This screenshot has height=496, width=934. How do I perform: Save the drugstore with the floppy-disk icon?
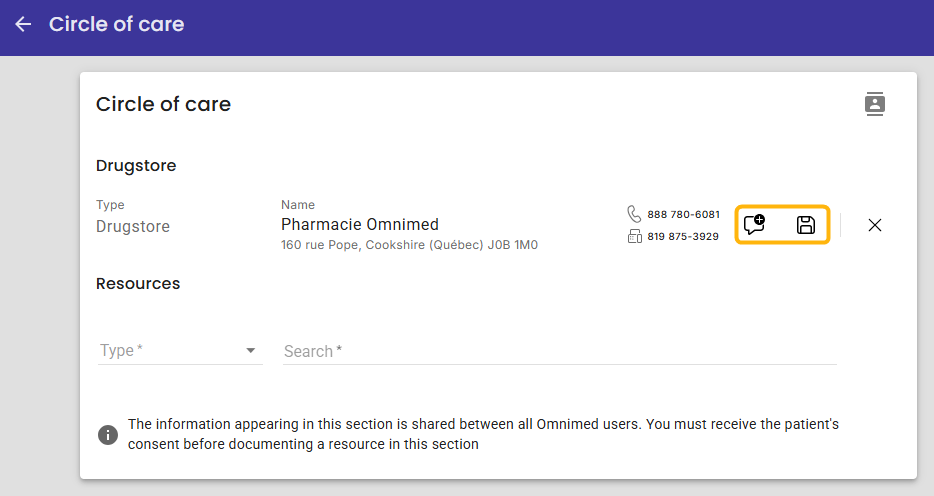click(x=806, y=225)
